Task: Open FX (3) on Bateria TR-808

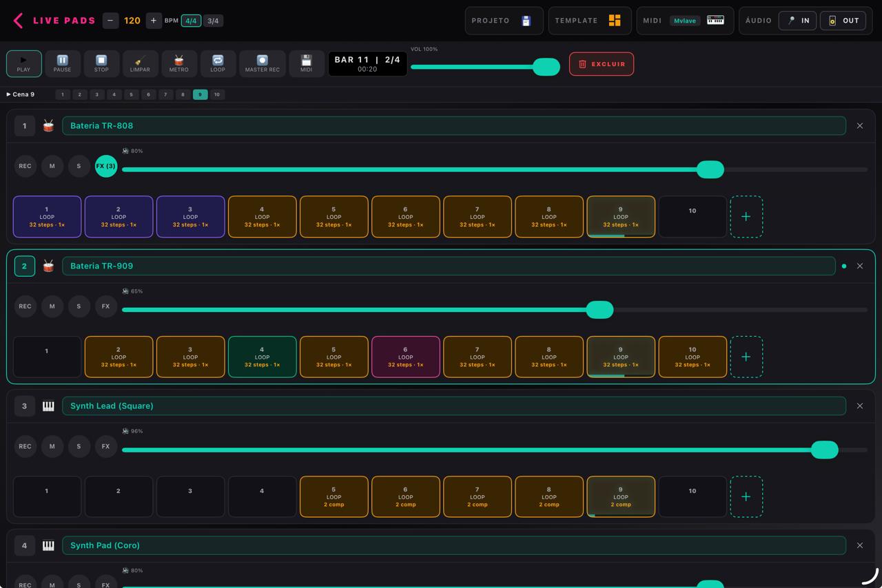Action: (x=106, y=166)
